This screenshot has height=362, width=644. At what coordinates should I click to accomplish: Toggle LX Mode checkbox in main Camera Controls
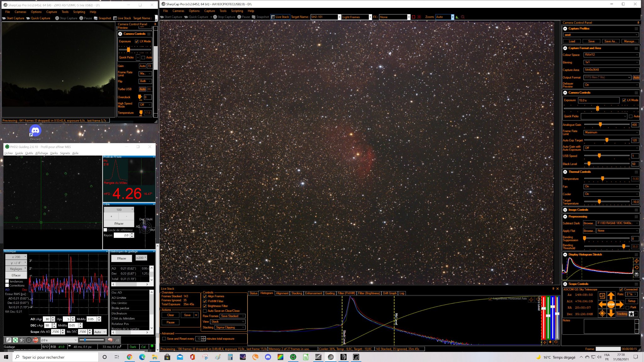(x=624, y=100)
